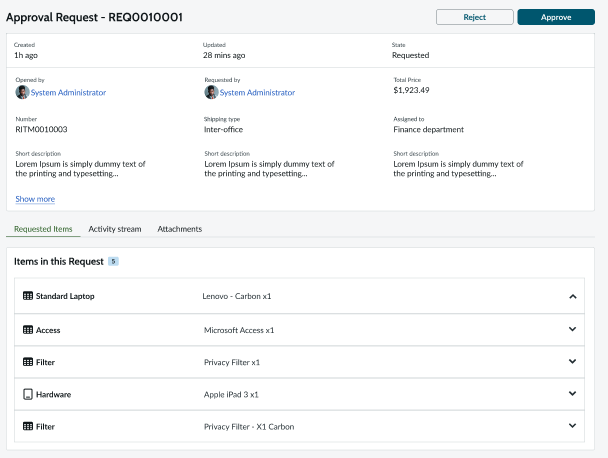Click the Requested by user avatar
Screen dimensions: 608x458
[x=211, y=92]
